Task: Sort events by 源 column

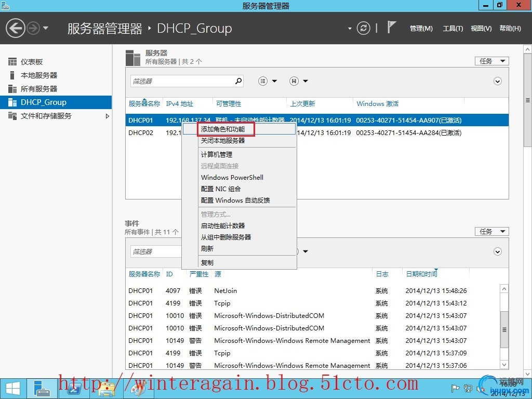Action: 218,274
